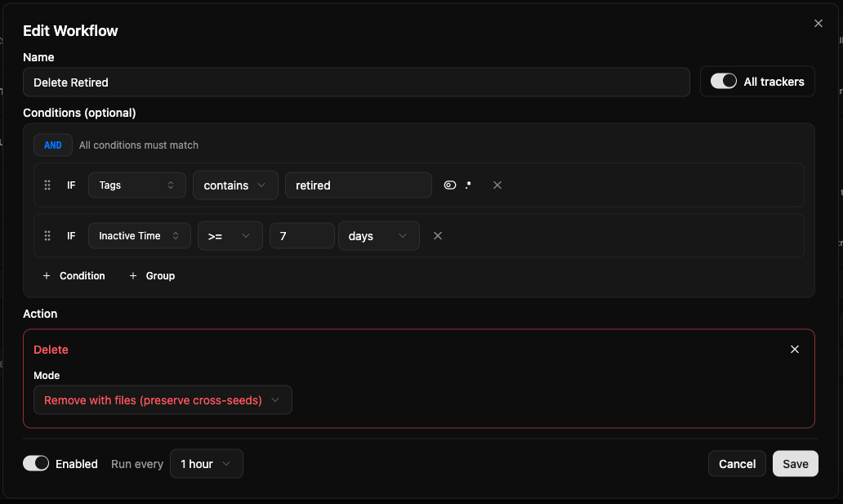Remove the Inactive Time condition row
Image resolution: width=843 pixels, height=504 pixels.
pyautogui.click(x=438, y=236)
